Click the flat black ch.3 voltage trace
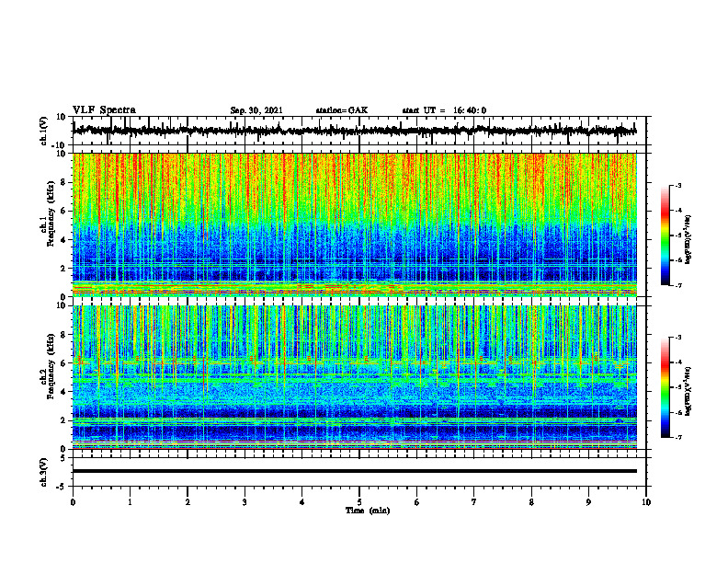Image resolution: width=728 pixels, height=563 pixels. 354,471
